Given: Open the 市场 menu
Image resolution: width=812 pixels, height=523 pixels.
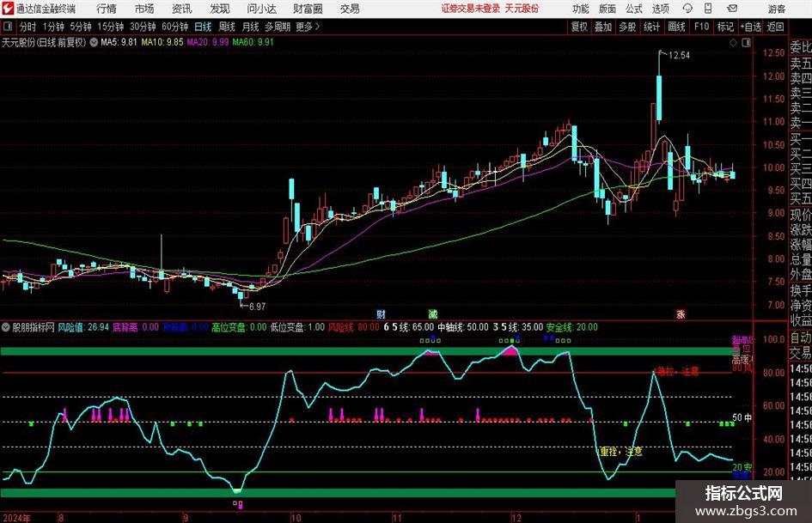Looking at the screenshot, I should [x=144, y=9].
